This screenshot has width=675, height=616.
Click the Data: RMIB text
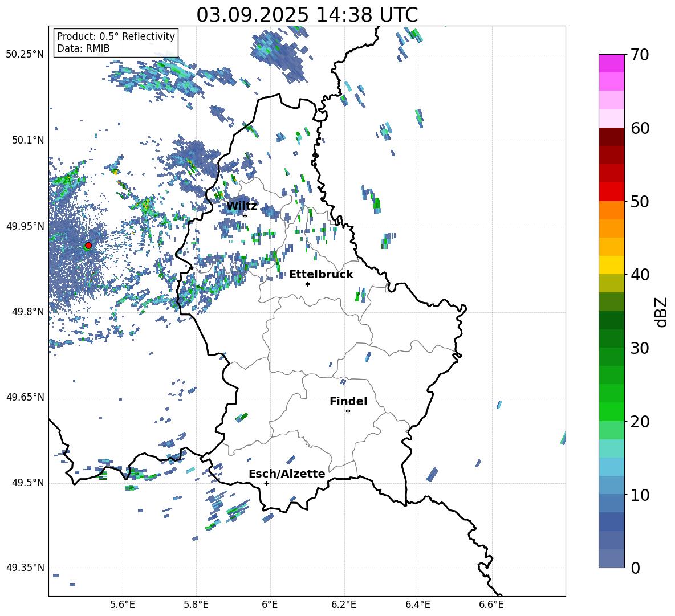(83, 48)
